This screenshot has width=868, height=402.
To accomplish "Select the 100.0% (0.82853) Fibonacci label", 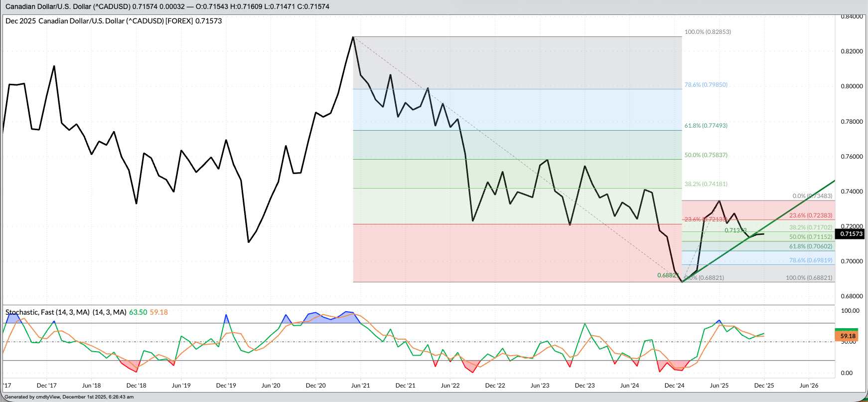I will tap(707, 32).
